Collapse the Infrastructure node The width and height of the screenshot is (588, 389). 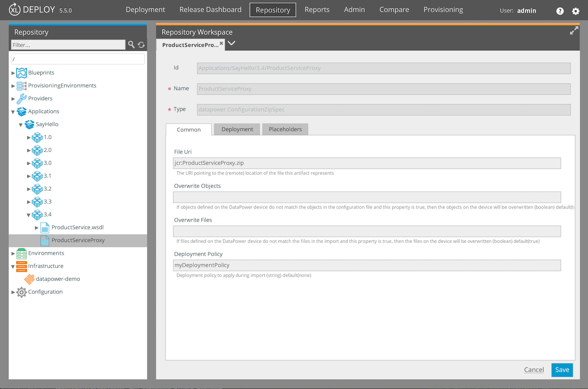coord(13,267)
